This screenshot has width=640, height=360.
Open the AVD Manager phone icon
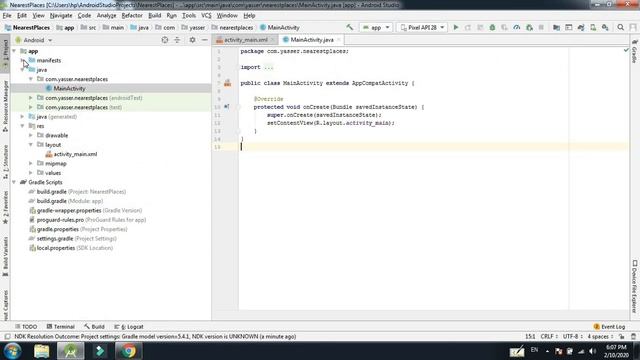coord(593,27)
